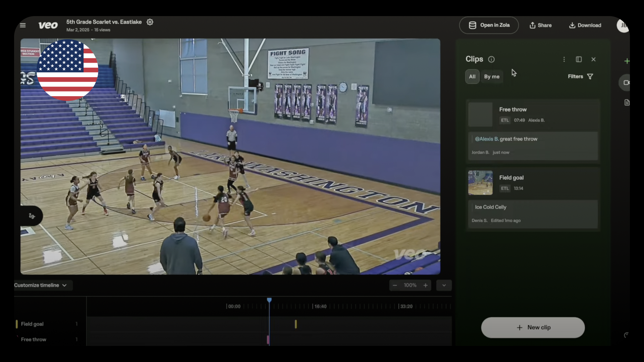
Task: Expand Customize timeline dropdown
Action: point(41,285)
